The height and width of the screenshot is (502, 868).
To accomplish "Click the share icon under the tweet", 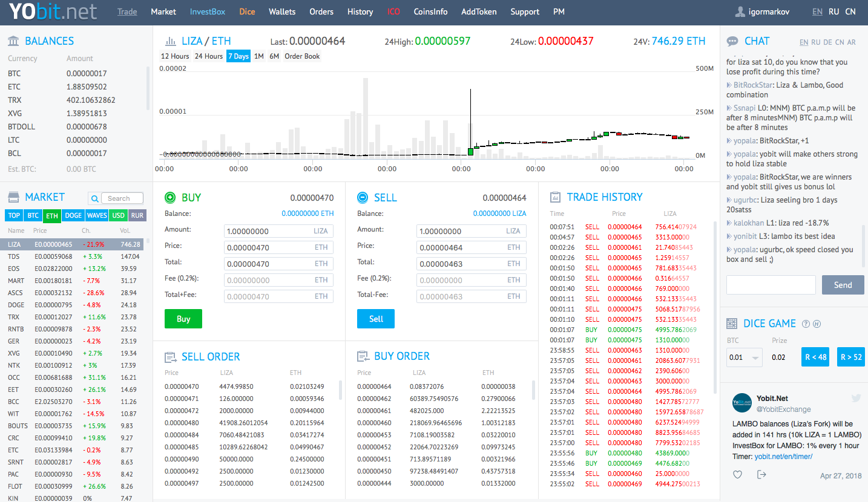I will (x=761, y=475).
